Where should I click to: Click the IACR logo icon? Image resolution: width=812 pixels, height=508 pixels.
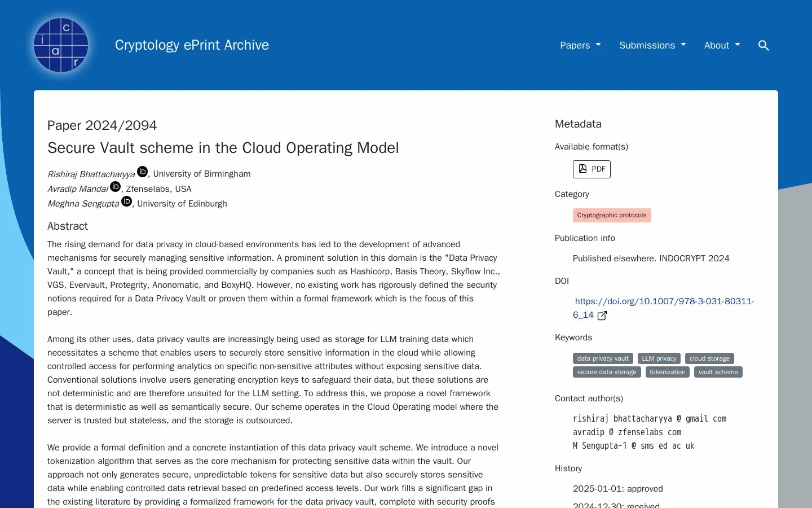(x=61, y=45)
